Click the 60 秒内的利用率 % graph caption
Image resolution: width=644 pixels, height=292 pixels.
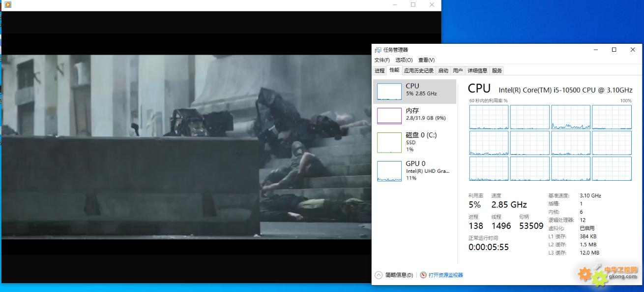pos(488,100)
